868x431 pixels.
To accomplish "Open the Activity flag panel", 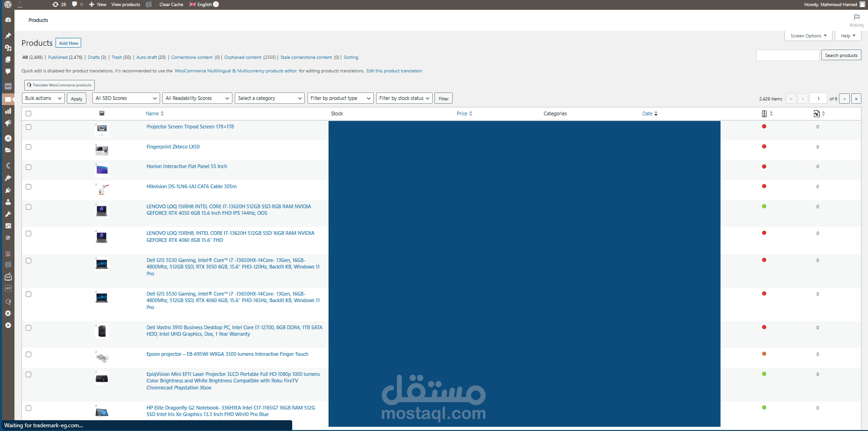I will click(x=857, y=20).
